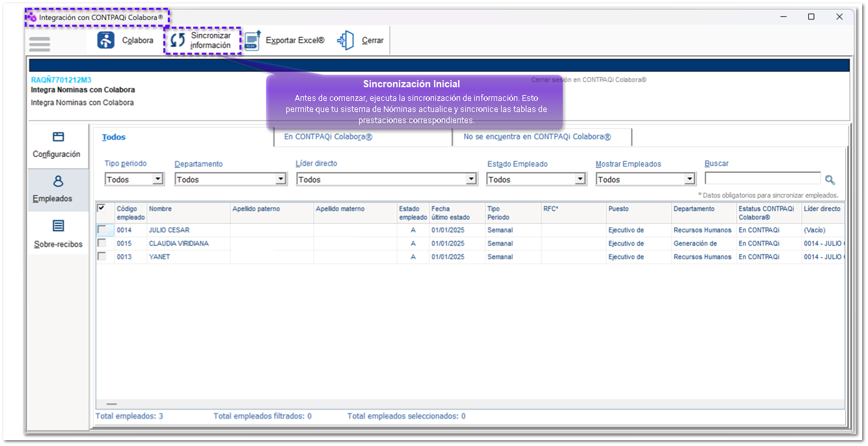Click the Líder directo table column header
The width and height of the screenshot is (868, 446).
click(x=822, y=213)
